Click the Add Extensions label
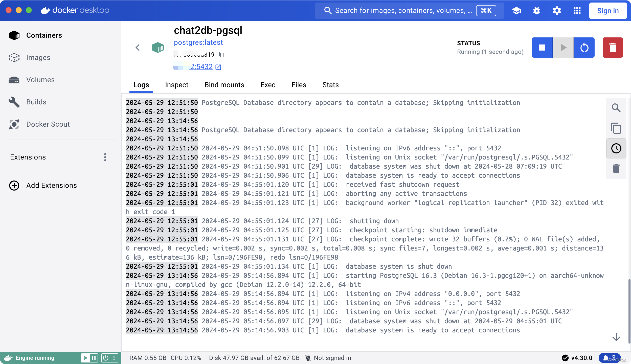 point(52,186)
